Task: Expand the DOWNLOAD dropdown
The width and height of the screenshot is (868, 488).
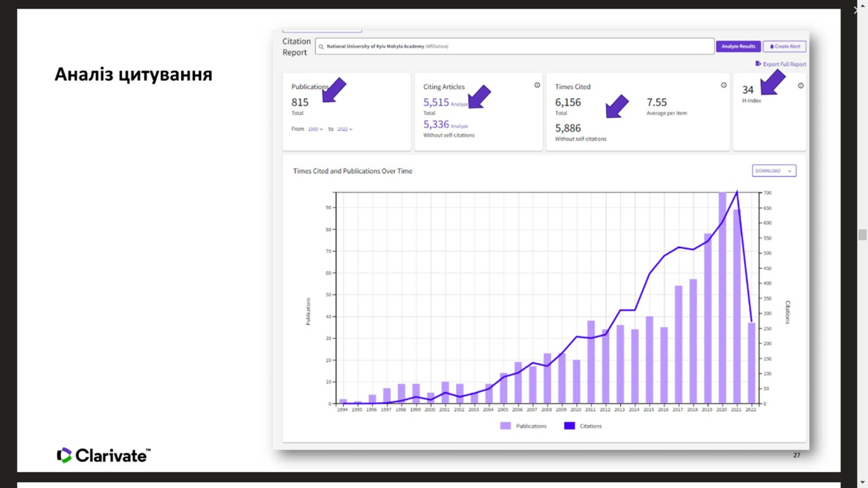Action: click(774, 171)
